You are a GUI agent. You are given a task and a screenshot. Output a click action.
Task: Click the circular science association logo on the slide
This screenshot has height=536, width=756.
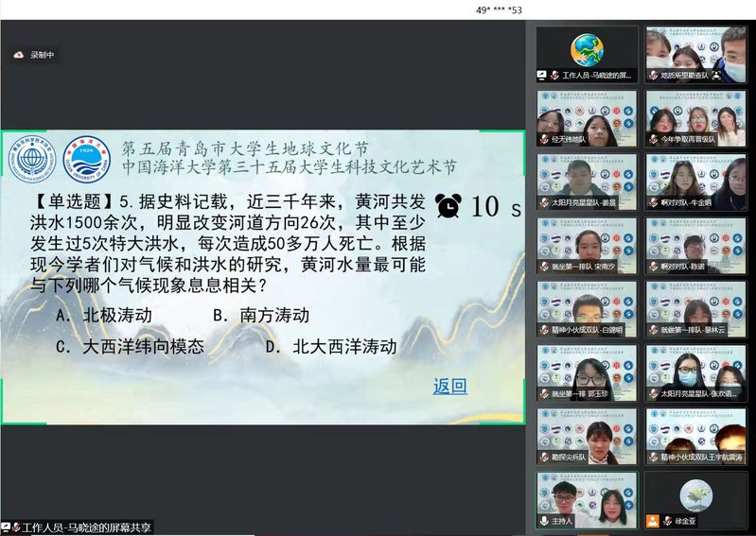(32, 160)
